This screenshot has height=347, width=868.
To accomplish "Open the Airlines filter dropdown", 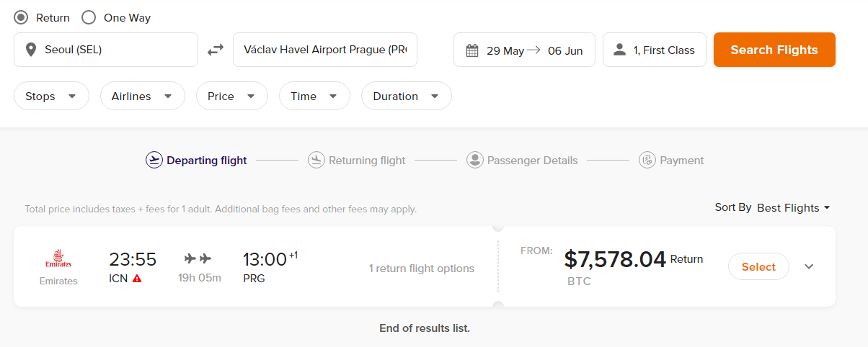I will (142, 96).
